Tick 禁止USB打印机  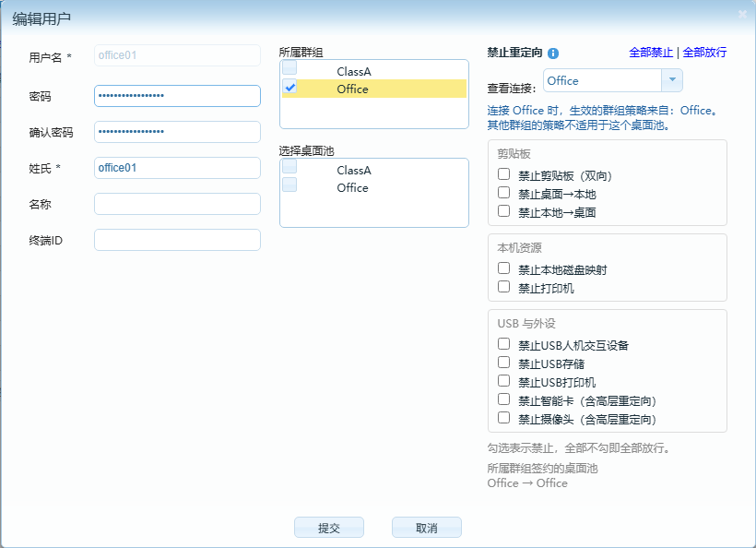coord(503,381)
